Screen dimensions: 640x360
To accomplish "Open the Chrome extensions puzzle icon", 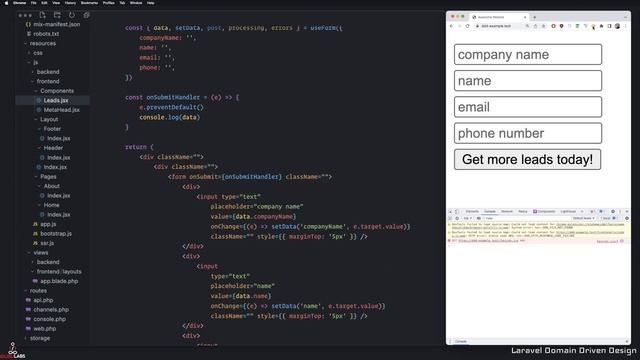I will [601, 26].
